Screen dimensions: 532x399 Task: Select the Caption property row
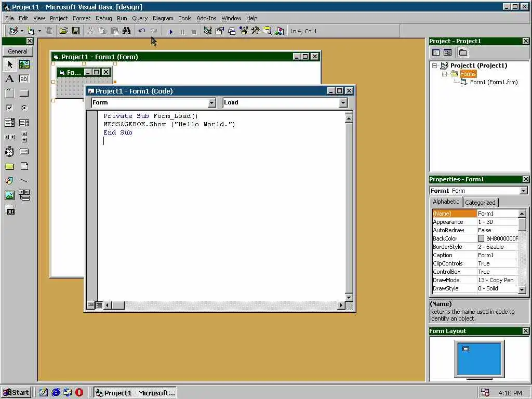click(475, 255)
